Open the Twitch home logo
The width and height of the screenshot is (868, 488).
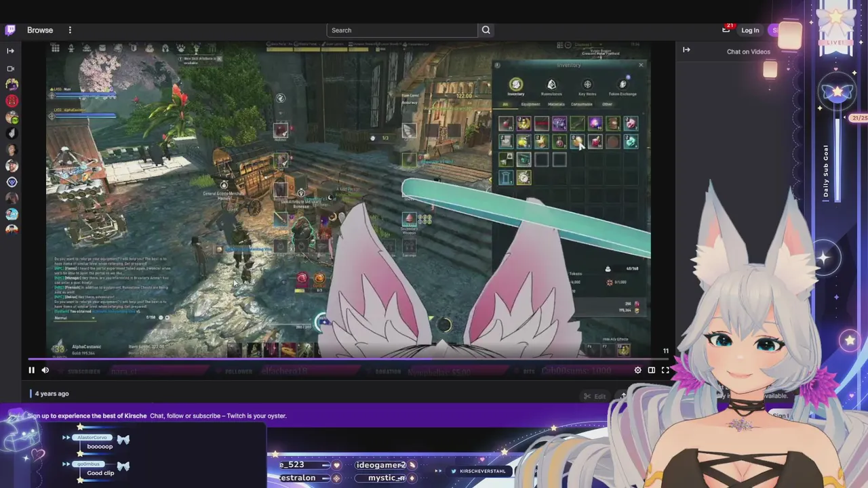pos(10,30)
